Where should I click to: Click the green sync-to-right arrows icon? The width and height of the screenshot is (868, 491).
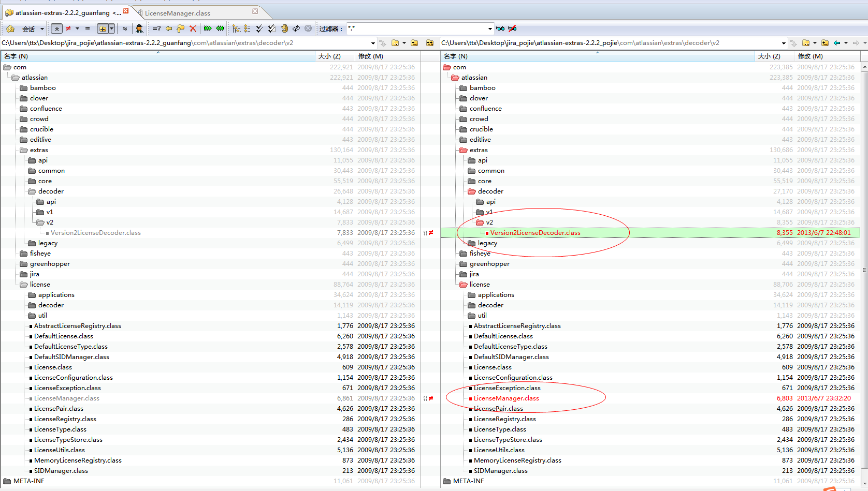click(208, 28)
